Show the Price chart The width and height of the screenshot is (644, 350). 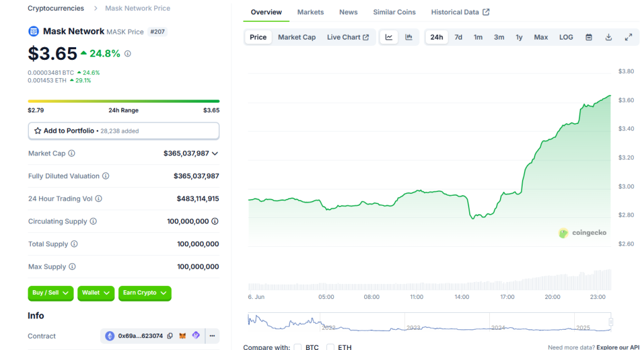click(x=258, y=37)
